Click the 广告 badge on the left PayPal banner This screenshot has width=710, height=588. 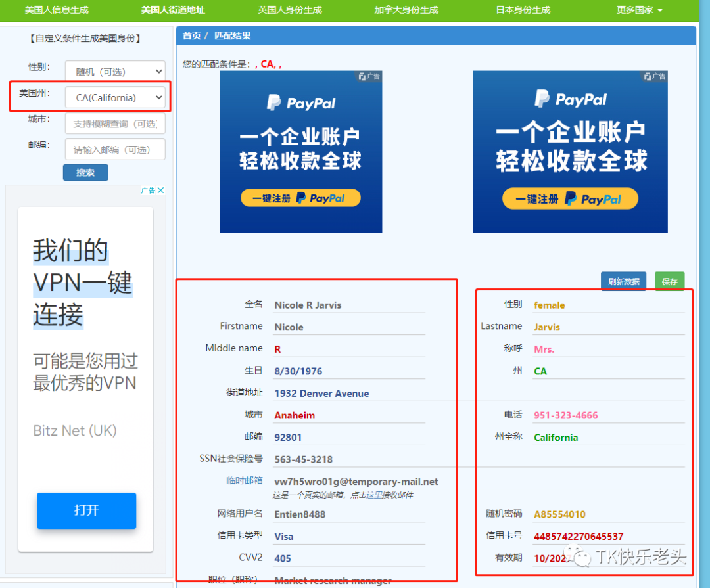pyautogui.click(x=368, y=76)
